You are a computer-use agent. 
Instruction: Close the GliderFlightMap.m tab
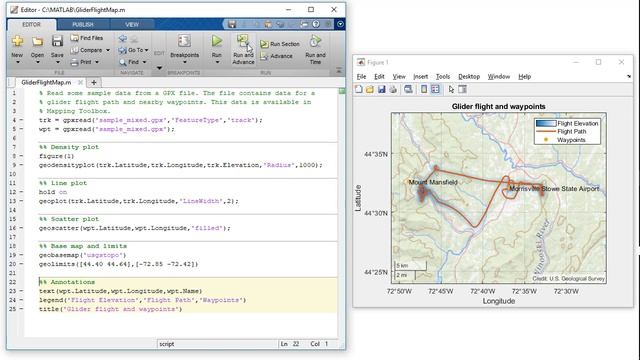[80, 82]
